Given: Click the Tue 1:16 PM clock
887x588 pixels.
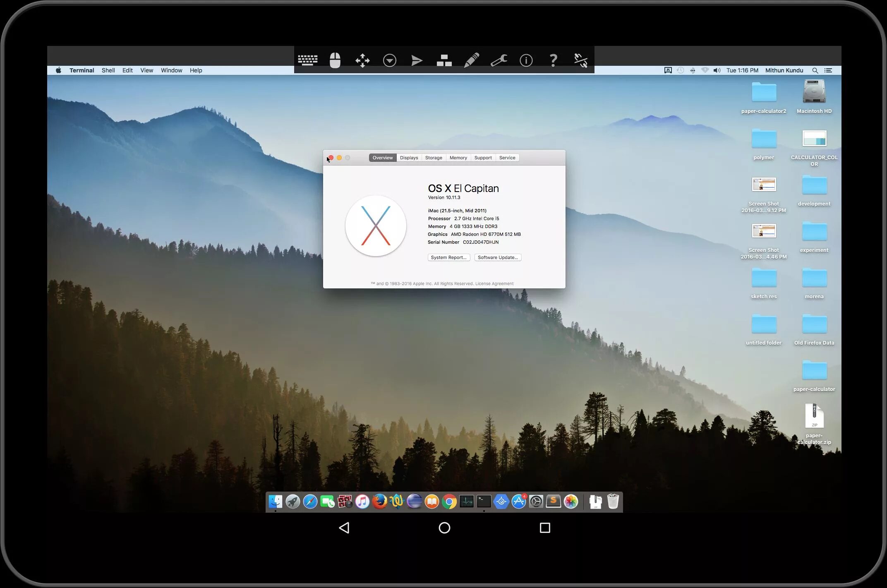Looking at the screenshot, I should coord(742,70).
